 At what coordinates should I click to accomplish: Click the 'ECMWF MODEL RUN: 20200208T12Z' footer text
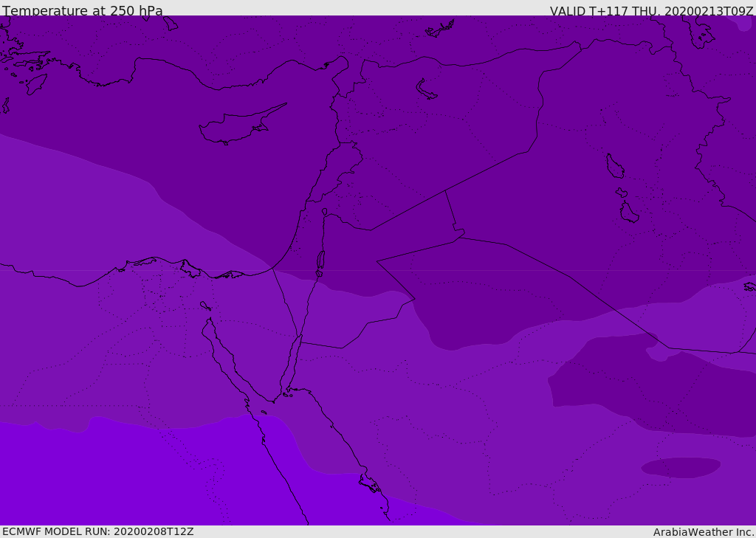(98, 531)
